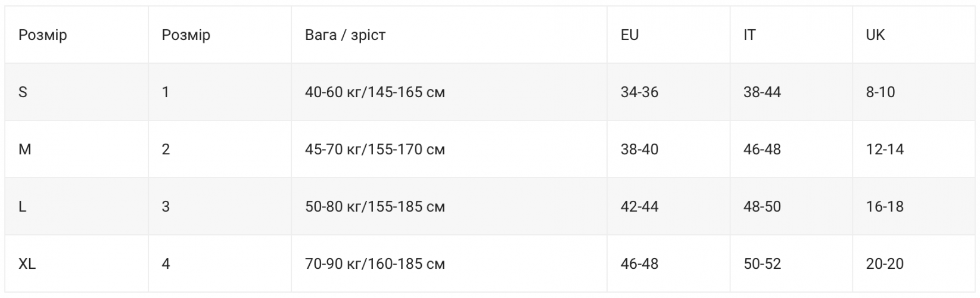980x298 pixels.
Task: Click the S size cell
Action: (x=23, y=92)
